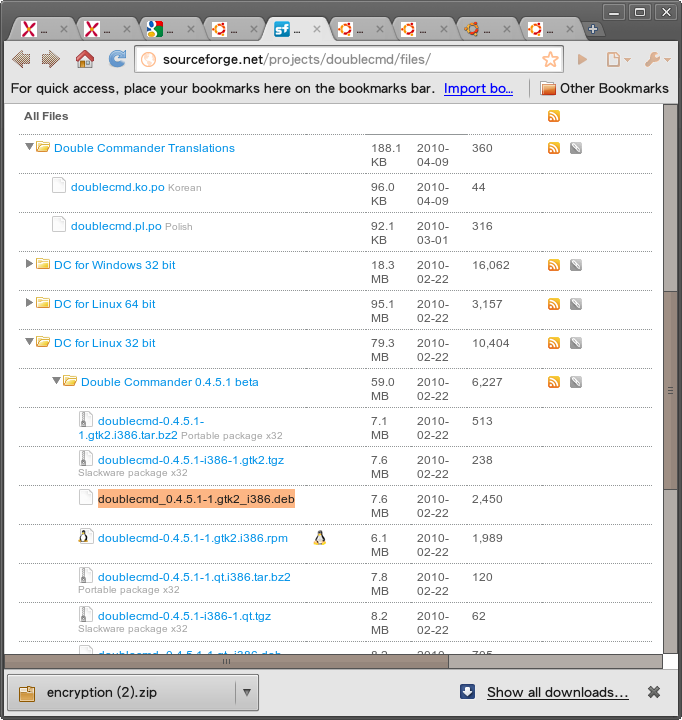Image resolution: width=682 pixels, height=720 pixels.
Task: Download highlighted doublecmd_0.4.5.1-1.gtk2_i386.deb
Action: click(196, 499)
